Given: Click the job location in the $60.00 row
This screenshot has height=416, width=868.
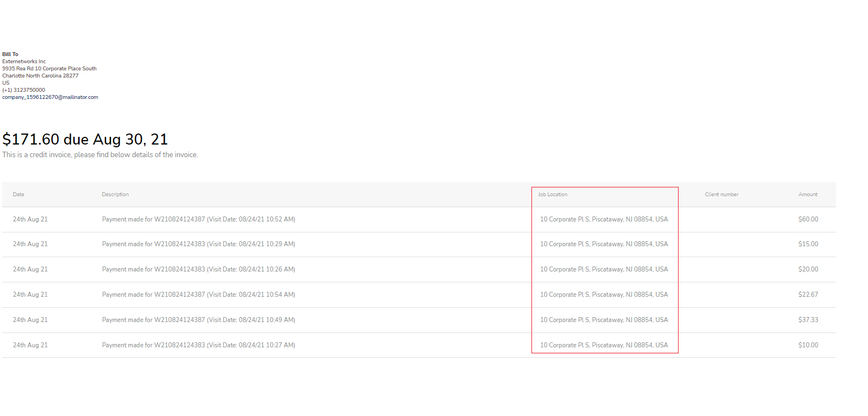Looking at the screenshot, I should click(604, 219).
